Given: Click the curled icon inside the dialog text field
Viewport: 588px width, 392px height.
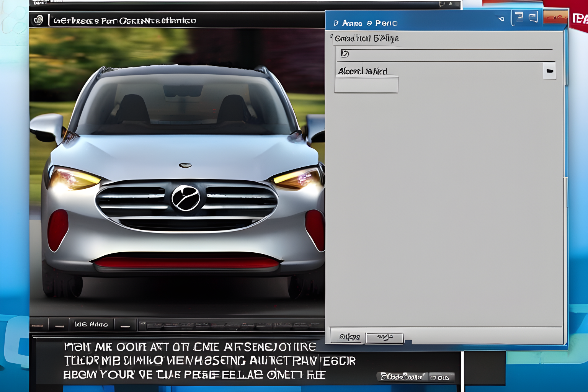Looking at the screenshot, I should click(x=345, y=54).
